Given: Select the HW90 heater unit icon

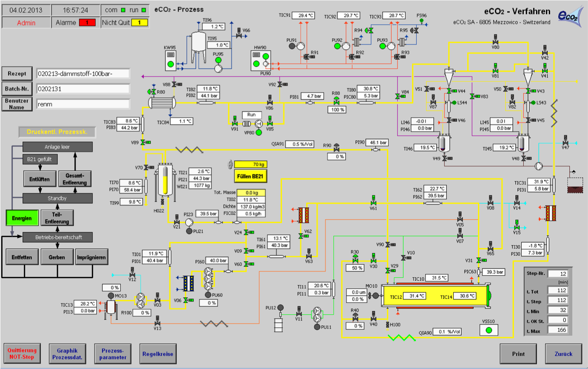Looking at the screenshot, I should (261, 60).
